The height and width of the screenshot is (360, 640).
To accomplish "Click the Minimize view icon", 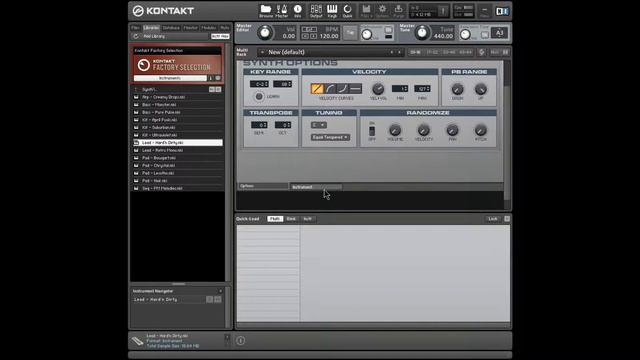I will [x=484, y=11].
